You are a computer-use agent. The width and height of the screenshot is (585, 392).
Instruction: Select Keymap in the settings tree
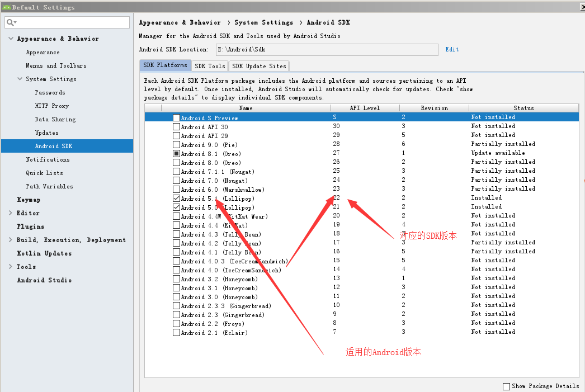pyautogui.click(x=29, y=200)
